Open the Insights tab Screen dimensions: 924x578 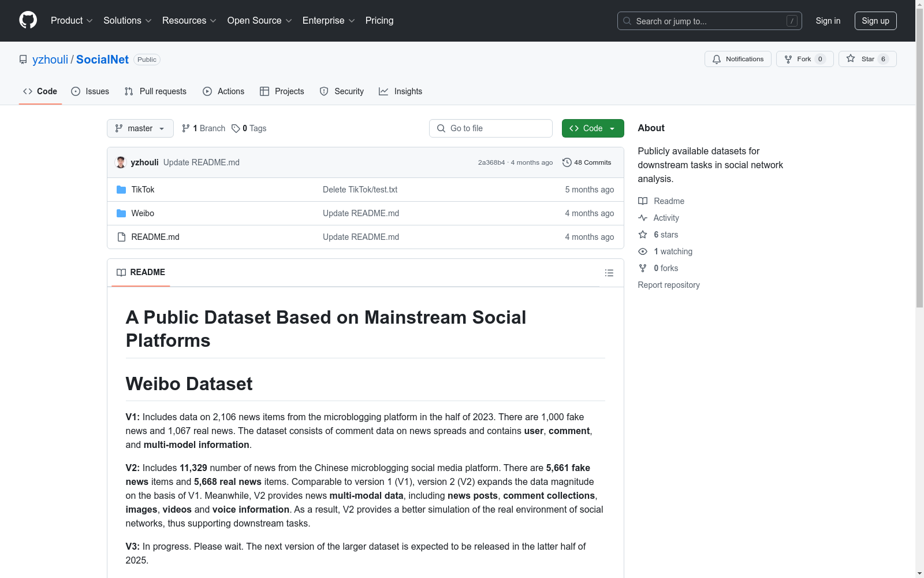tap(401, 91)
